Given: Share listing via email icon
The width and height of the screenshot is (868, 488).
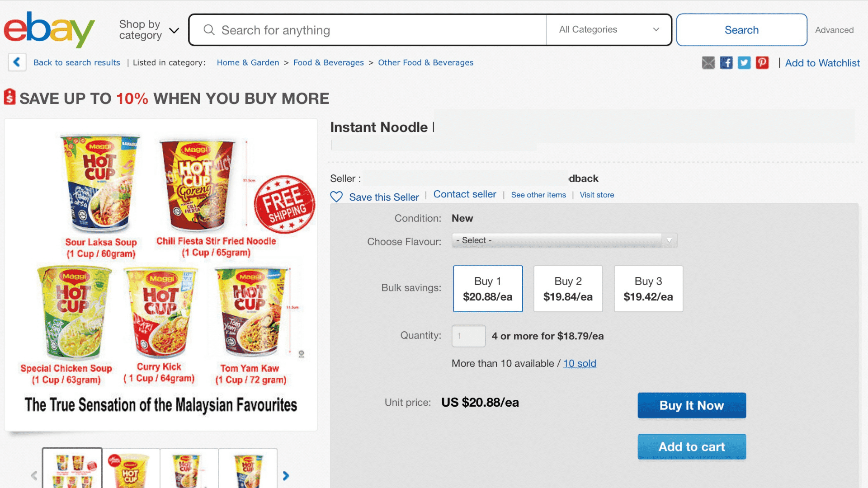Looking at the screenshot, I should [708, 63].
